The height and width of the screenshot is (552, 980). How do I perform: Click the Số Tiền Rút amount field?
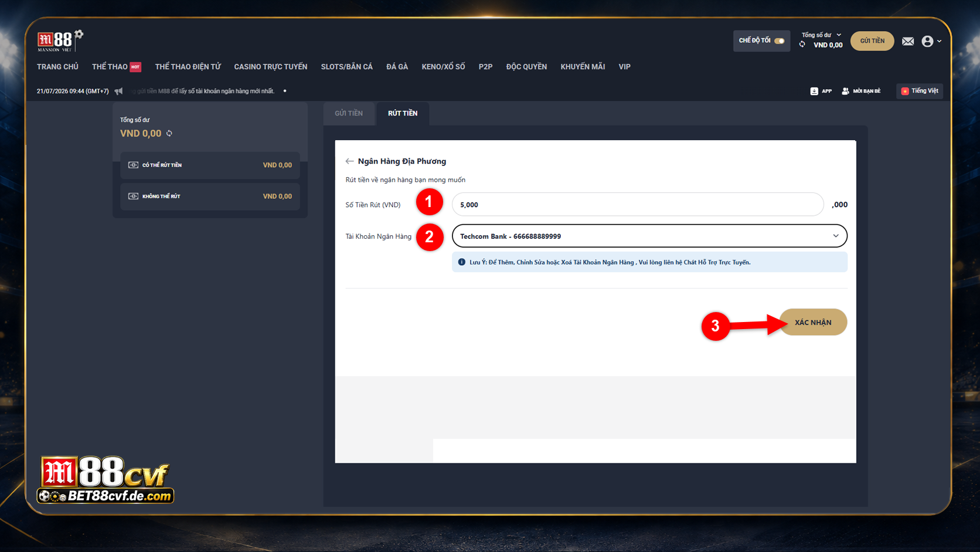(638, 204)
